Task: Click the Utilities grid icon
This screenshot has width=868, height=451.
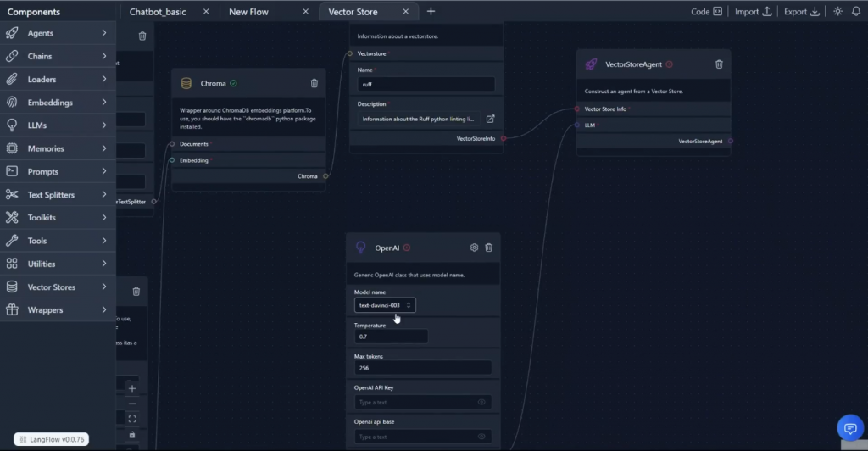Action: 12,264
